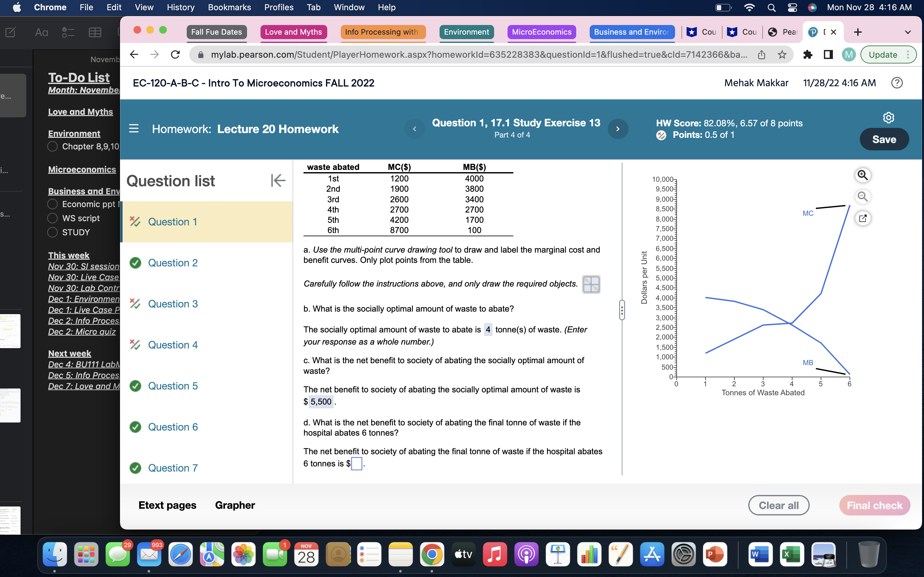The height and width of the screenshot is (577, 924).
Task: Open the Bookmarks menu
Action: (229, 7)
